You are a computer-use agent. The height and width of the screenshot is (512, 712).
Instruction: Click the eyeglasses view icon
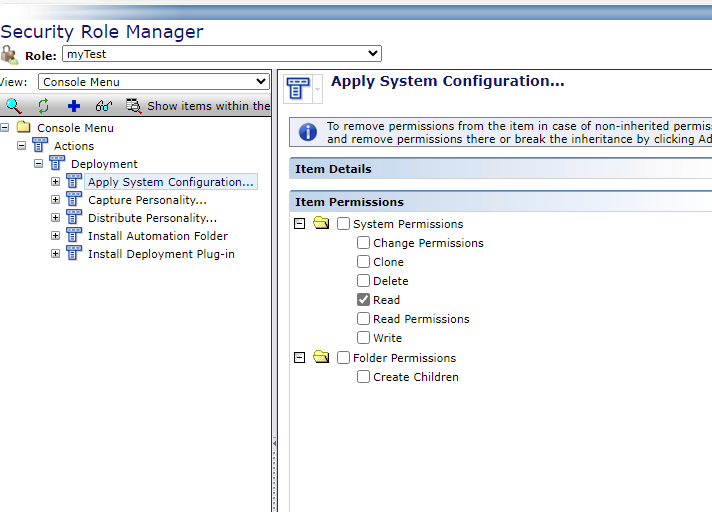tap(103, 106)
